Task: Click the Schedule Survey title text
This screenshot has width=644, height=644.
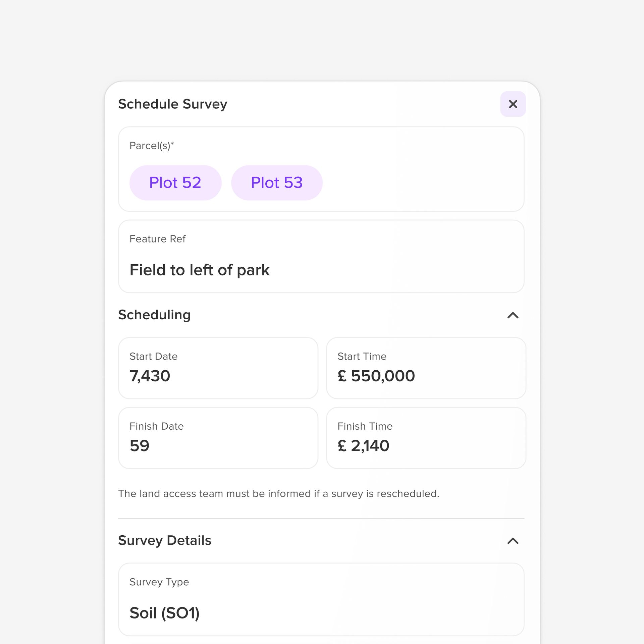Action: pyautogui.click(x=173, y=104)
